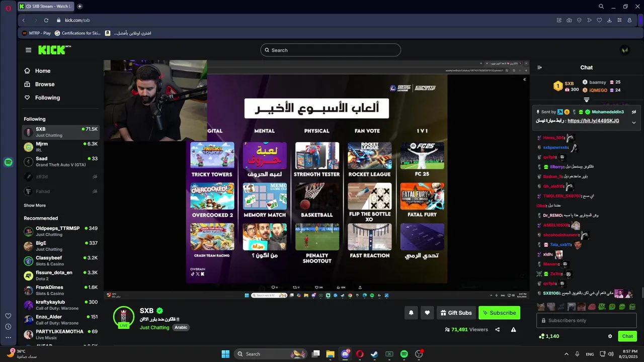Open Opera profile account icon
The width and height of the screenshot is (644, 362).
[629, 20]
